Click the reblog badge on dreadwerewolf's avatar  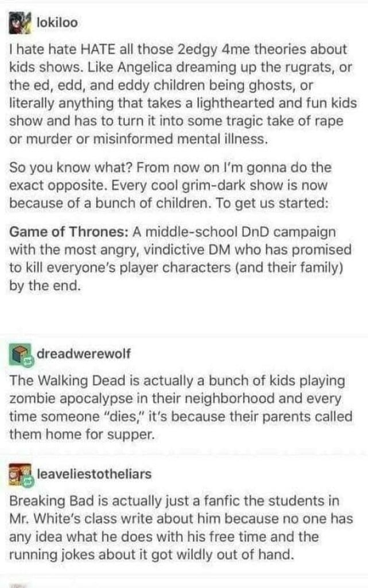[x=29, y=362]
